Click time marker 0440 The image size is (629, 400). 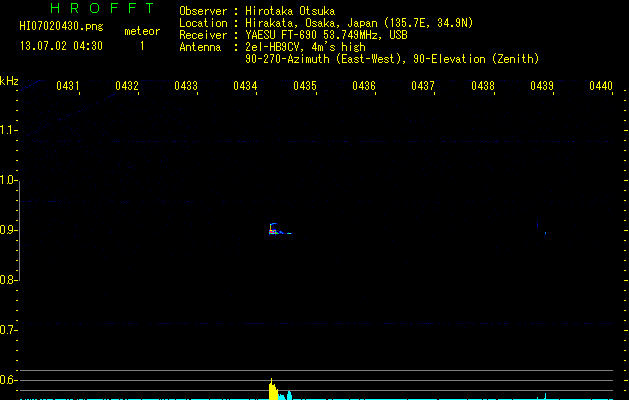[601, 86]
